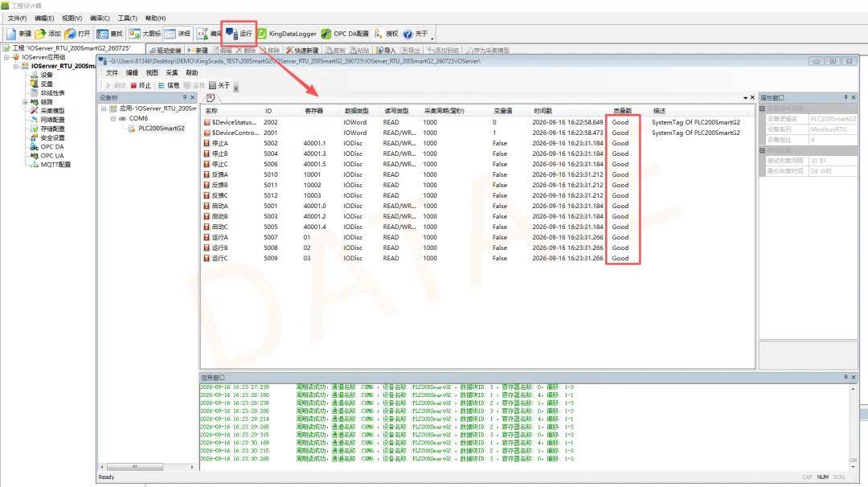Open the 工具(T) menu

(127, 18)
